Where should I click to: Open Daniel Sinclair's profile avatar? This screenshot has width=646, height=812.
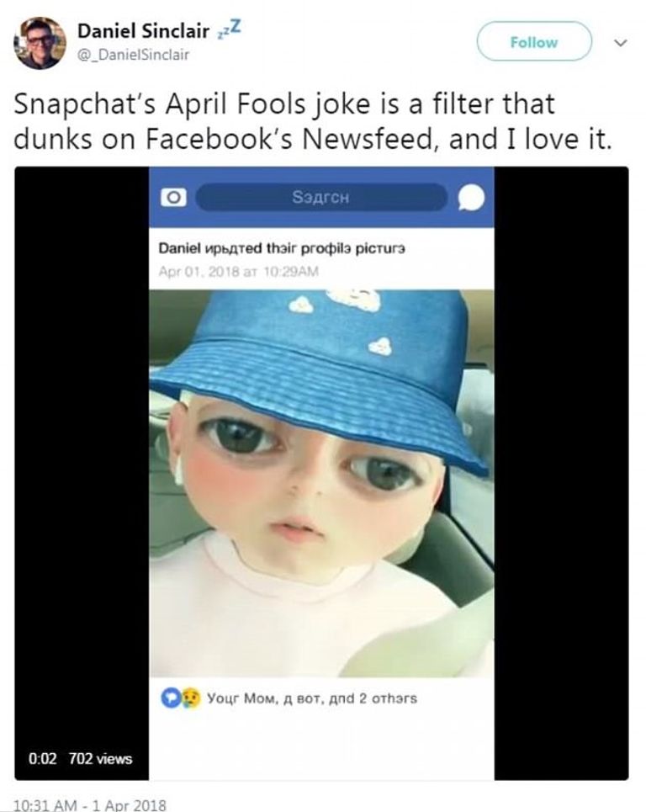coord(40,43)
